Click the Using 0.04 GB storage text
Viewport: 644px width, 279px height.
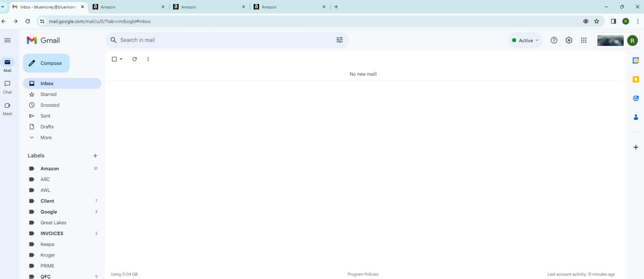[124, 274]
